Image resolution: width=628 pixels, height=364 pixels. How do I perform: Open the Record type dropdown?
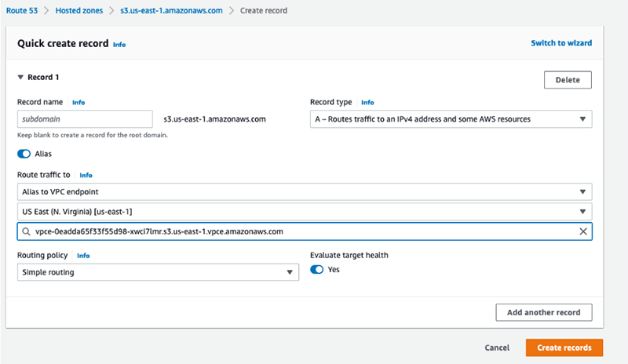tap(451, 119)
